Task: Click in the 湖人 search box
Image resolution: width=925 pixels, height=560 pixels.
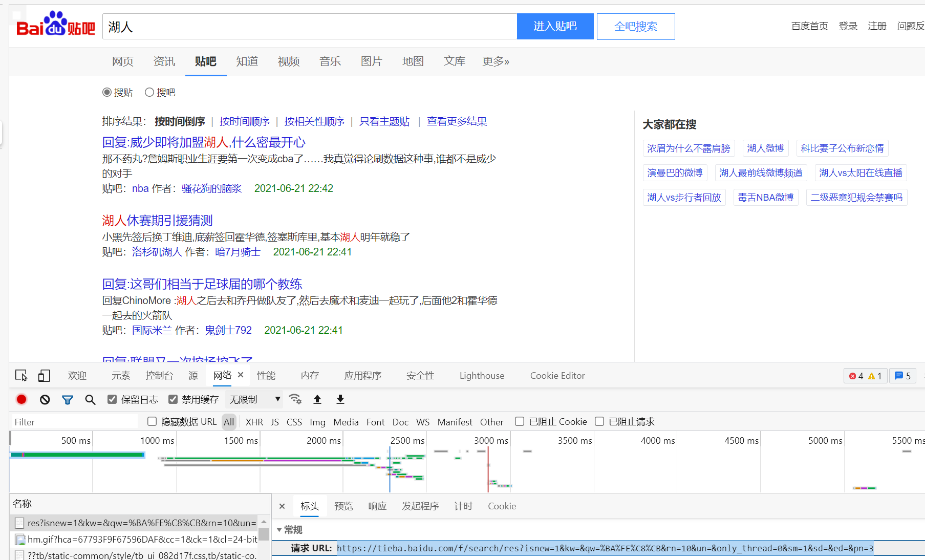Action: 310,26
